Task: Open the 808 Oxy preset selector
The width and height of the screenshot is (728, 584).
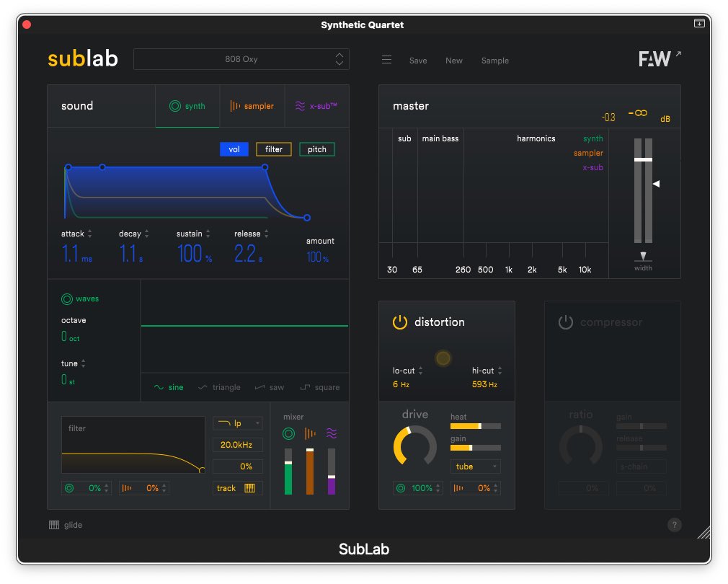Action: click(x=241, y=59)
